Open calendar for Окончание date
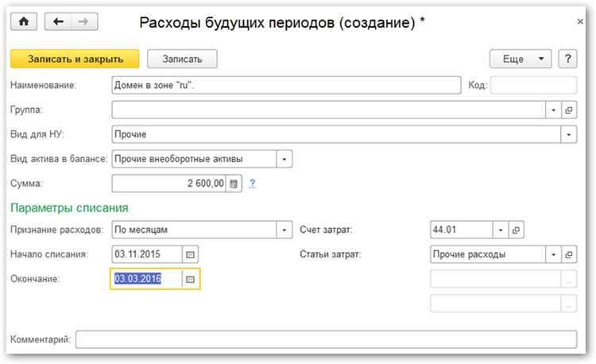Screen dimensions: 596x364 (x=190, y=279)
